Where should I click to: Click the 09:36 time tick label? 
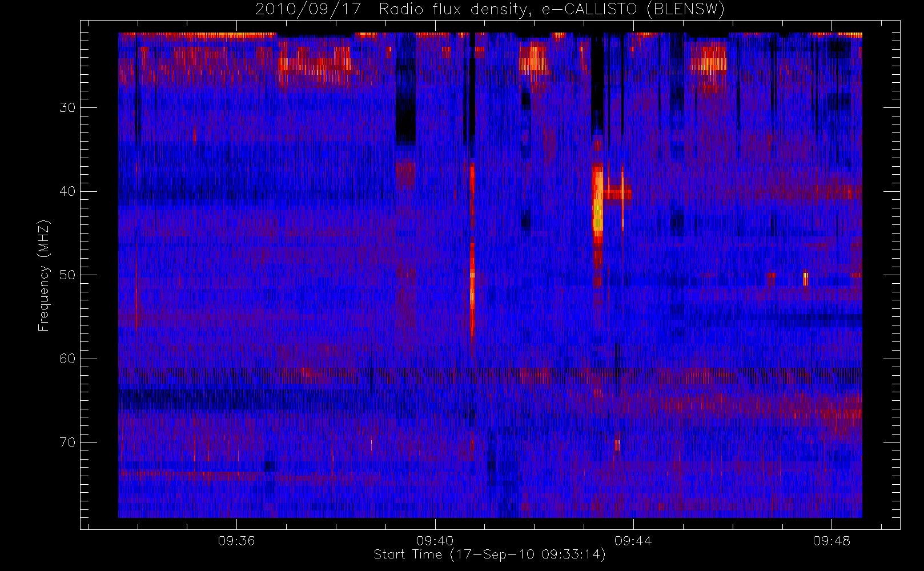(x=236, y=541)
